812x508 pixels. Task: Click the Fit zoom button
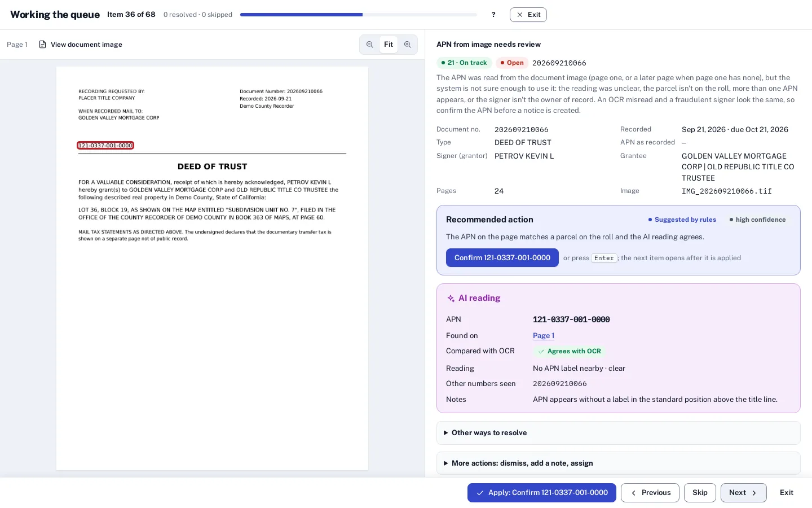pyautogui.click(x=389, y=45)
